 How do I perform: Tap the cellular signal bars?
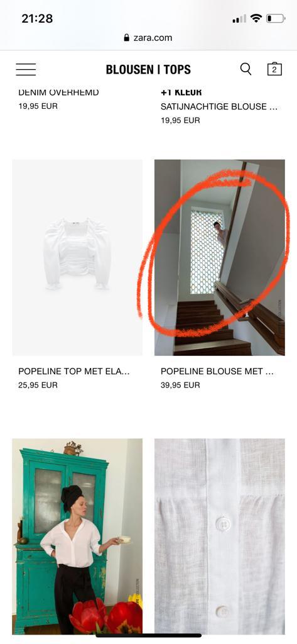pyautogui.click(x=239, y=18)
